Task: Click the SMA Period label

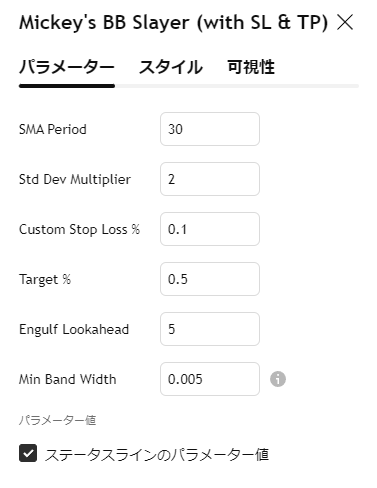Action: (53, 129)
